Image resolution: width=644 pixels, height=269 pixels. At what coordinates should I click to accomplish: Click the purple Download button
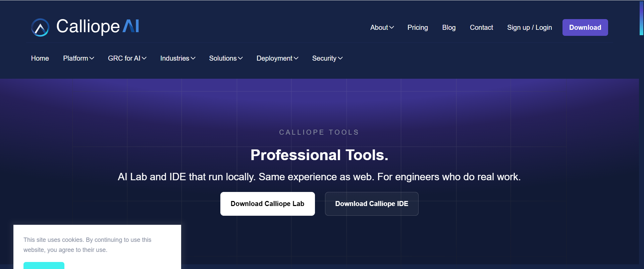coord(585,27)
